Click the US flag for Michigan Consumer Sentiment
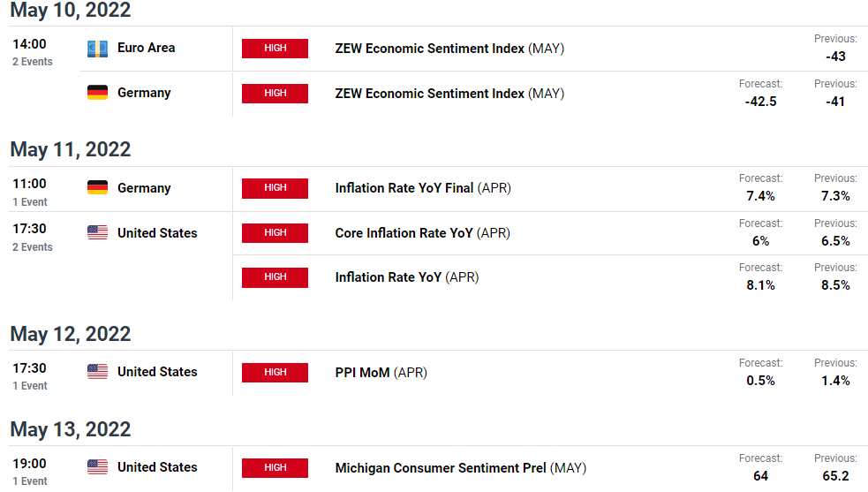868x492 pixels. click(x=97, y=467)
